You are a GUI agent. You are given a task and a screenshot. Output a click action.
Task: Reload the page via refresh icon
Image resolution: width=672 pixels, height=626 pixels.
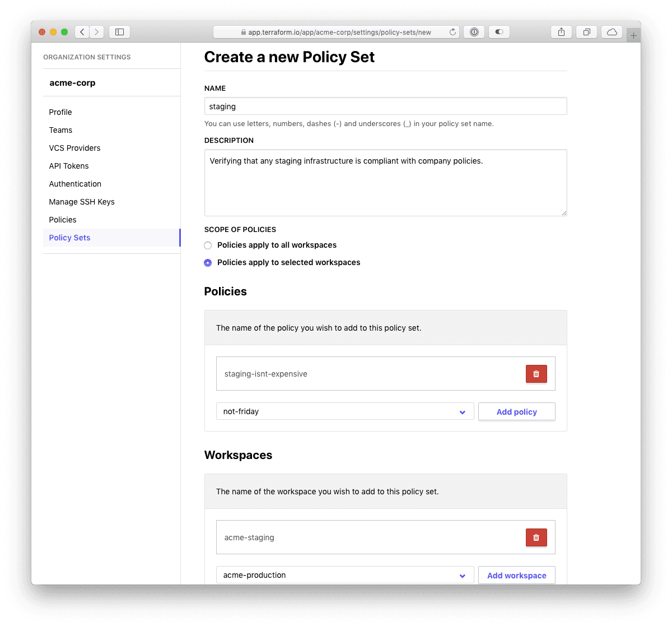[452, 32]
